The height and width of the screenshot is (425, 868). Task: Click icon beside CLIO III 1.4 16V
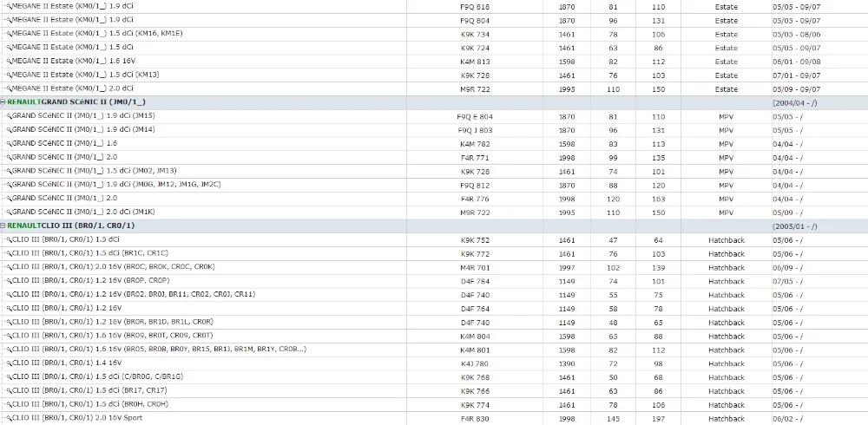tap(9, 363)
